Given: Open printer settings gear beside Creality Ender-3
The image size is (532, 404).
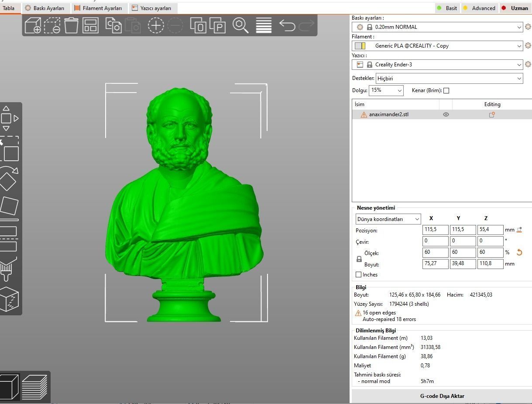Looking at the screenshot, I should tap(528, 64).
